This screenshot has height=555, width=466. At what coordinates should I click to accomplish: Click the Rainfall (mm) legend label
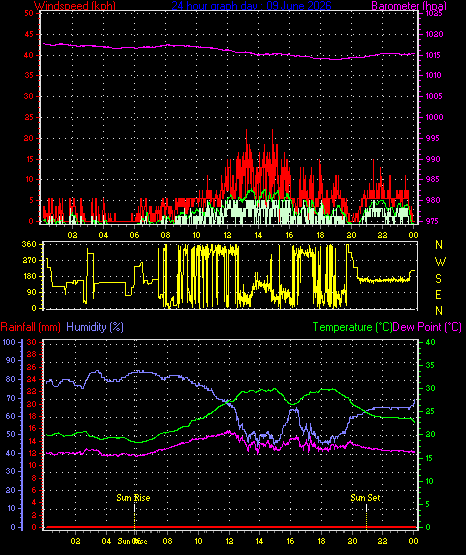(30, 327)
